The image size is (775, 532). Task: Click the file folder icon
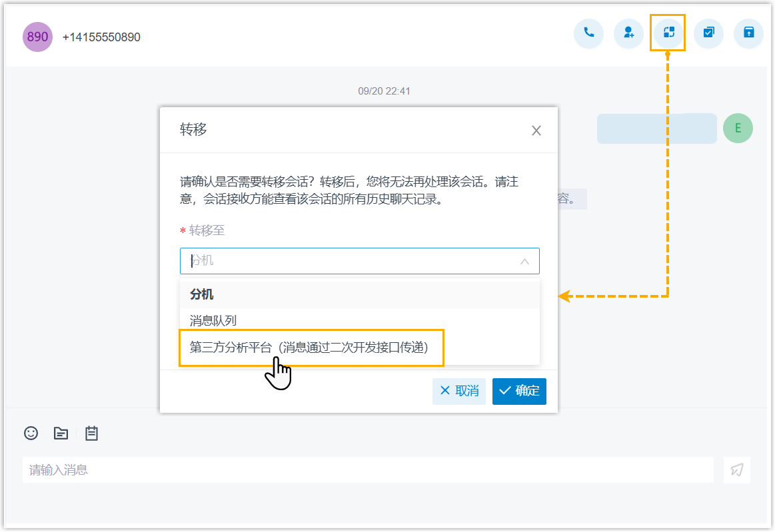click(61, 433)
